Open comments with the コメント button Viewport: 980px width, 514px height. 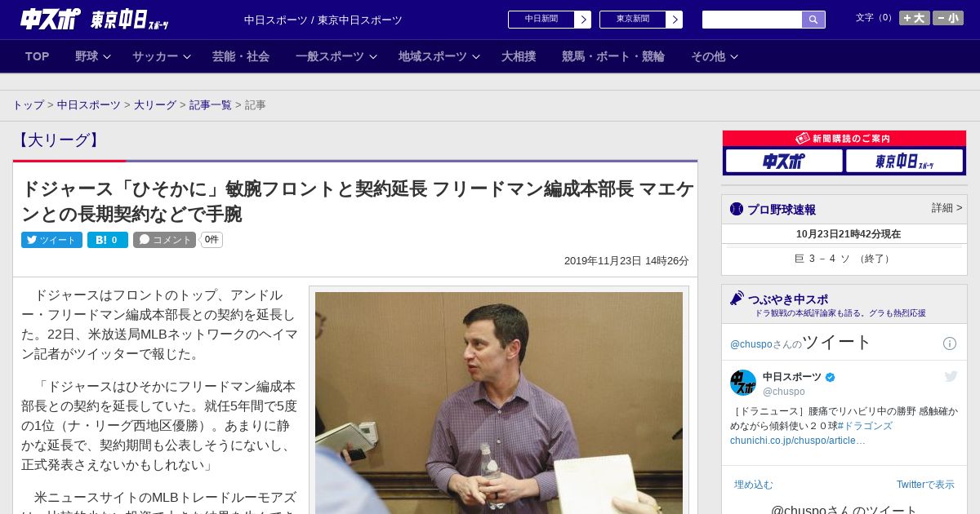point(164,240)
